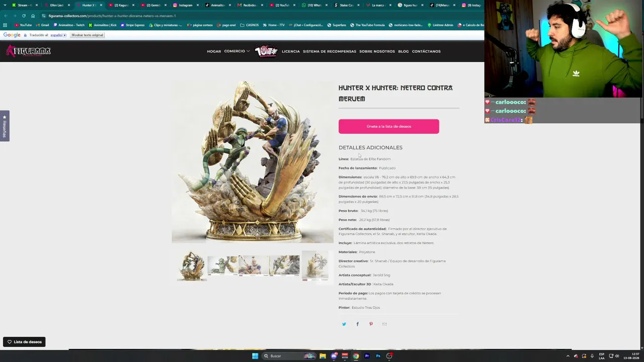This screenshot has width=644, height=362.
Task: Open Animalitoo - Twitch bookmark
Action: [68, 25]
